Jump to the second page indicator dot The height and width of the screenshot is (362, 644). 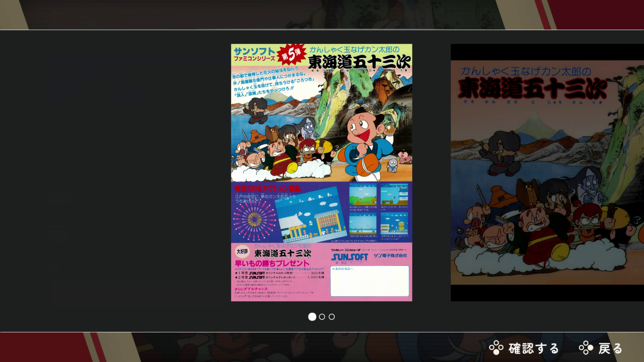(322, 317)
